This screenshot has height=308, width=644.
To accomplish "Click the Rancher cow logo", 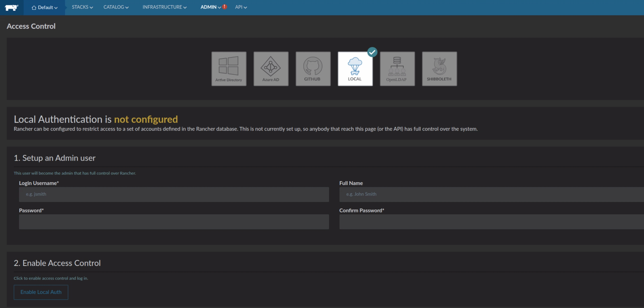I will pos(11,7).
